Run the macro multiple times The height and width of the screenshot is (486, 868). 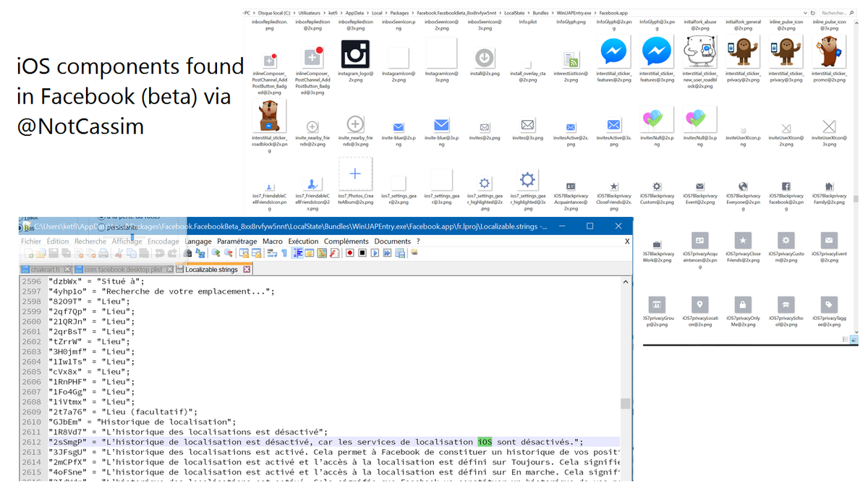click(388, 253)
